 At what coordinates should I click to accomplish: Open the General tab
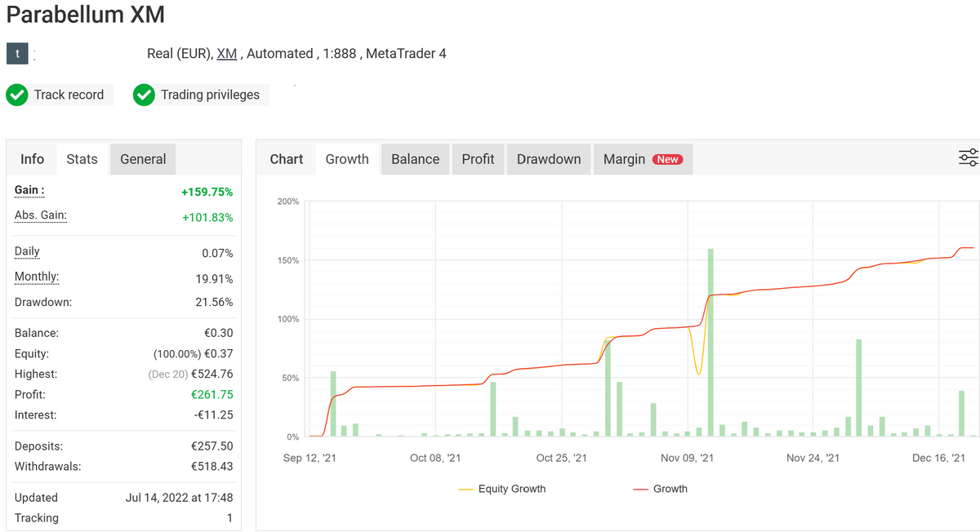143,159
